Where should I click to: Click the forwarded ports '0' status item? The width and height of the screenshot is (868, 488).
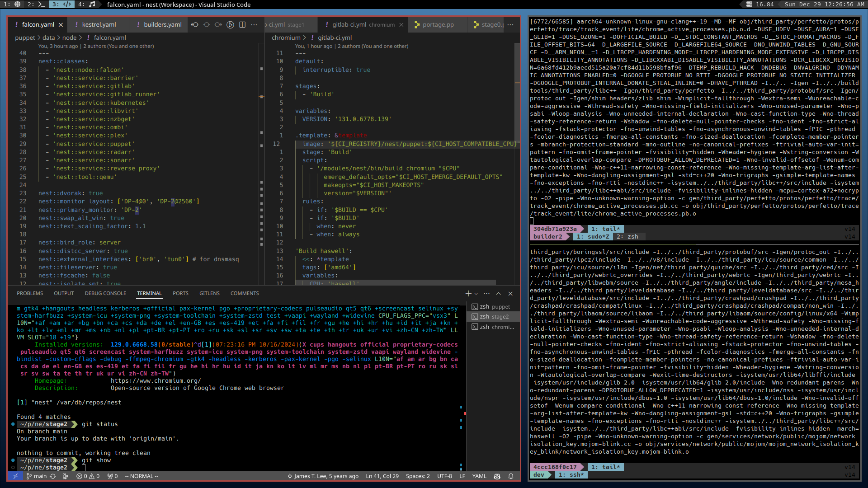click(x=113, y=476)
